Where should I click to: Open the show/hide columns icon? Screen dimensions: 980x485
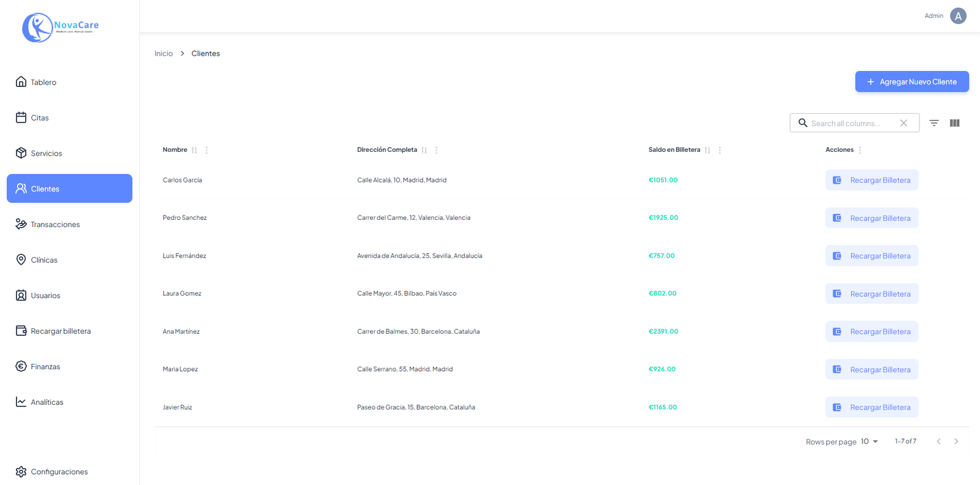(954, 123)
